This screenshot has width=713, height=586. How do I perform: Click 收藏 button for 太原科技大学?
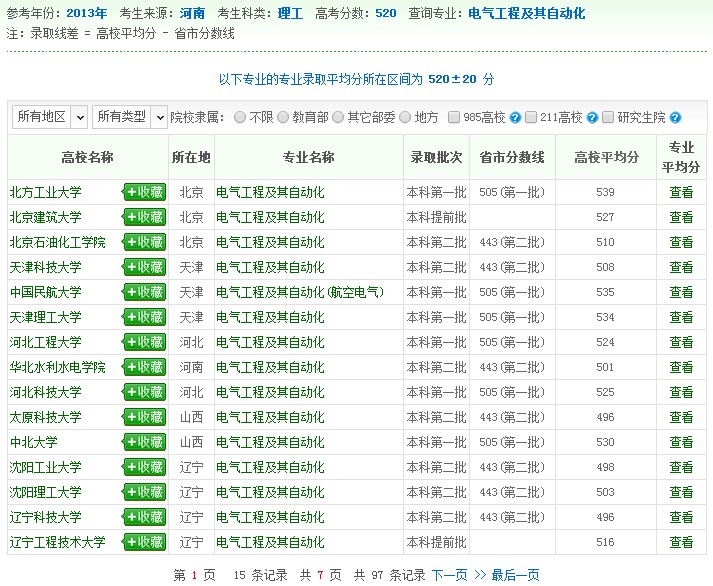pos(144,417)
